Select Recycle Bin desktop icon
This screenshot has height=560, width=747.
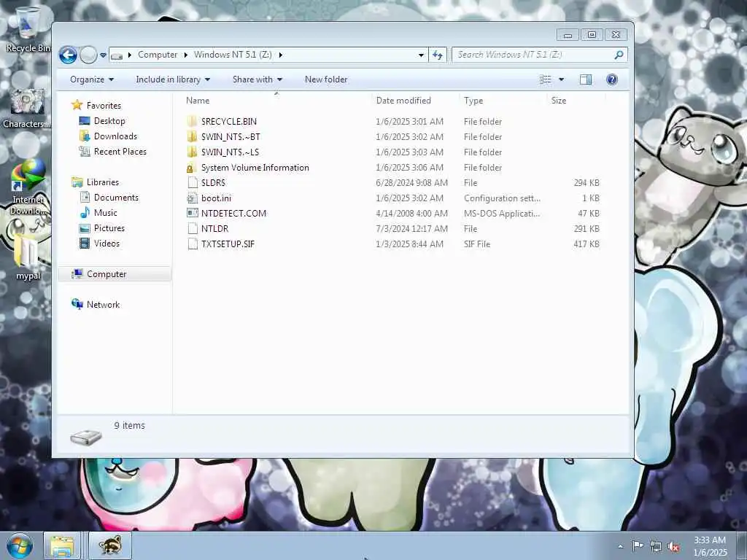click(27, 29)
